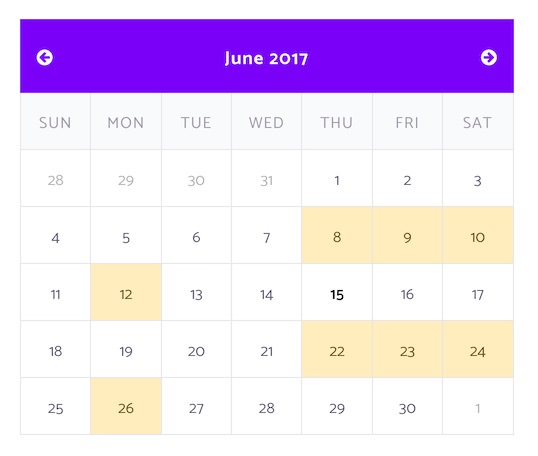Choose highlighted date 9 on Friday

point(407,235)
